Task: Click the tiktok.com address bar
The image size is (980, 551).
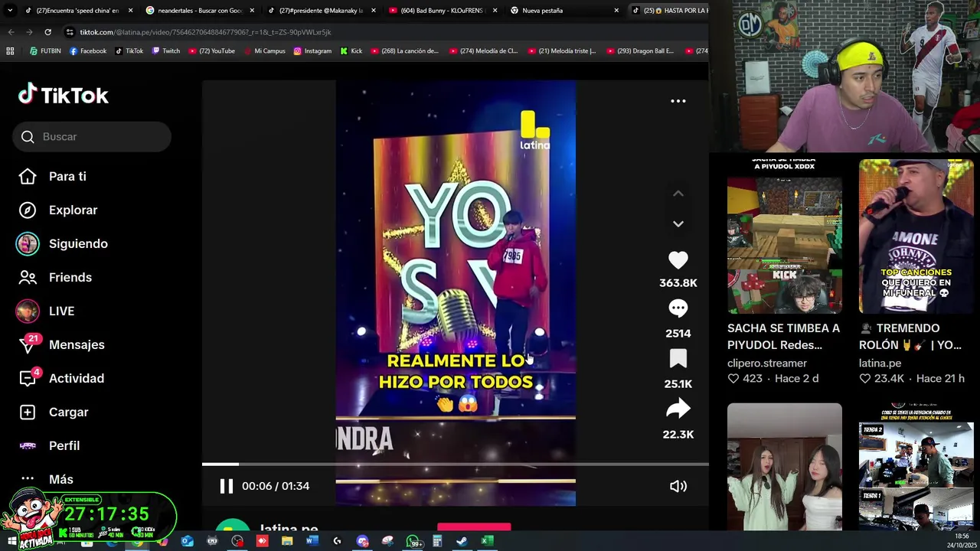Action: 383,32
